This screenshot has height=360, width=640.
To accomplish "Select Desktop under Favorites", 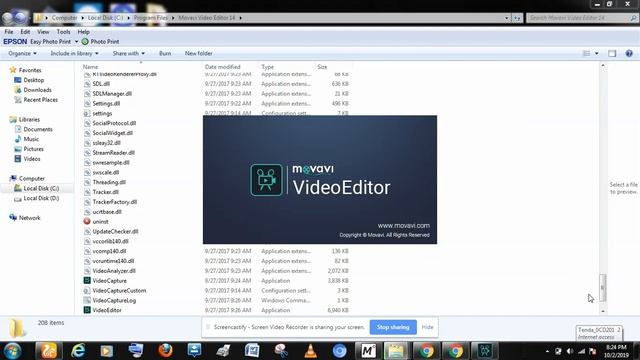I will pyautogui.click(x=33, y=80).
